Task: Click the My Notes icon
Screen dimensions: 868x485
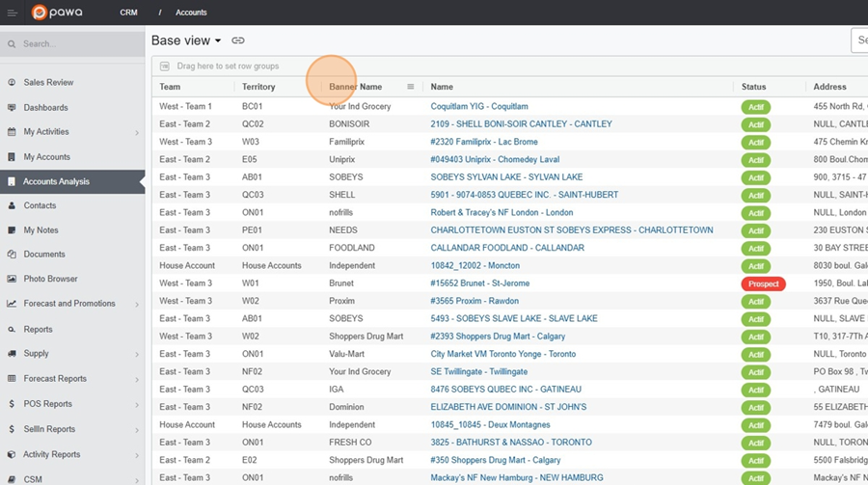Action: coord(12,230)
